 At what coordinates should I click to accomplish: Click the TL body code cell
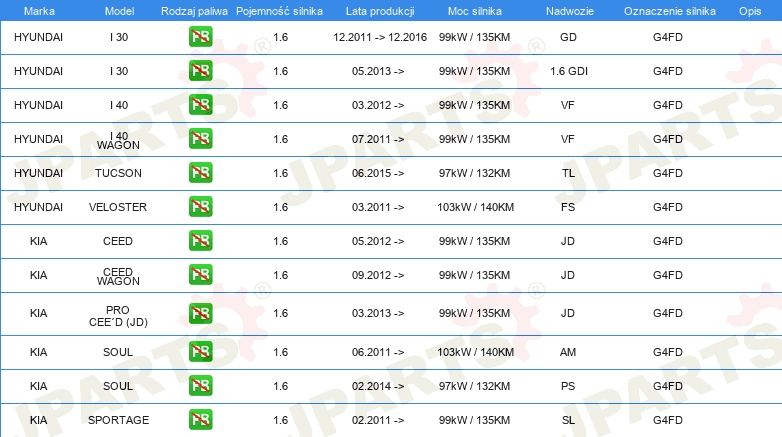point(568,173)
